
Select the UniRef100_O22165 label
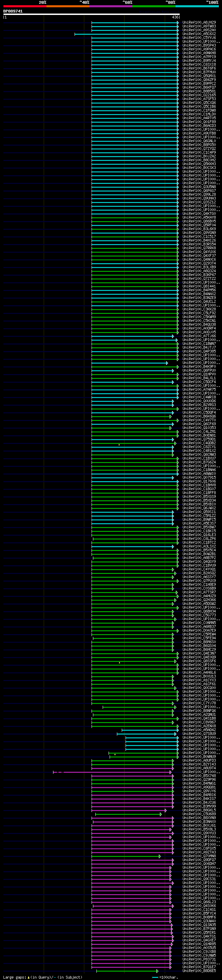tap(199, 95)
